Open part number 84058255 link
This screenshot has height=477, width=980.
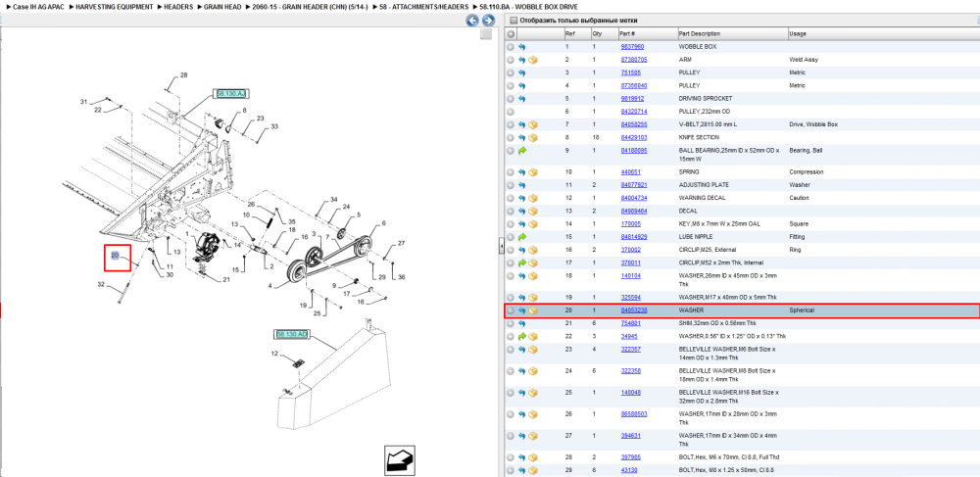coord(634,124)
